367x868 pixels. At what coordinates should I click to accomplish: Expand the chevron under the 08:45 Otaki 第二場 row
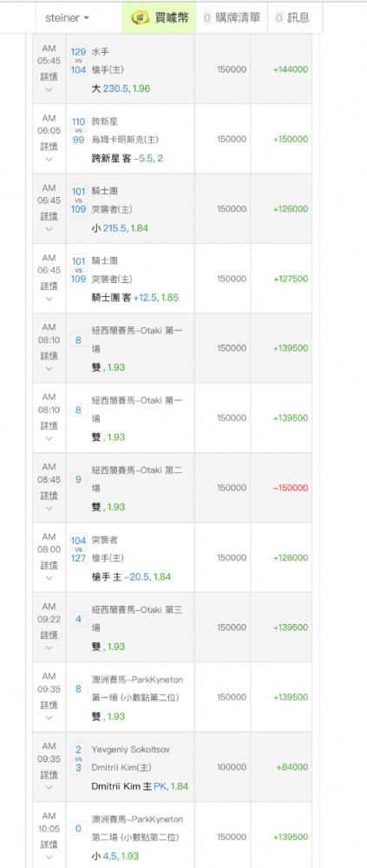(49, 508)
